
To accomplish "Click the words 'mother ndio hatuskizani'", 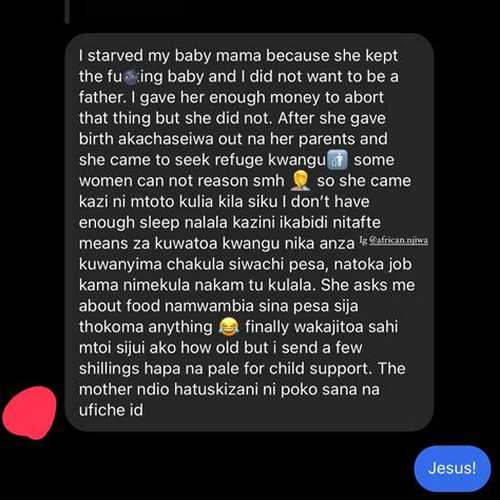I will tap(168, 389).
